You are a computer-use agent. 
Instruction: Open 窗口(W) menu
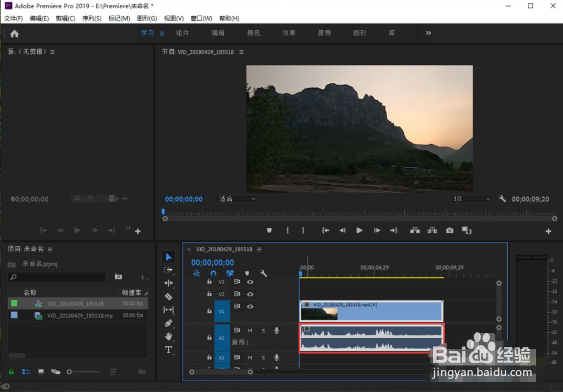coord(201,18)
